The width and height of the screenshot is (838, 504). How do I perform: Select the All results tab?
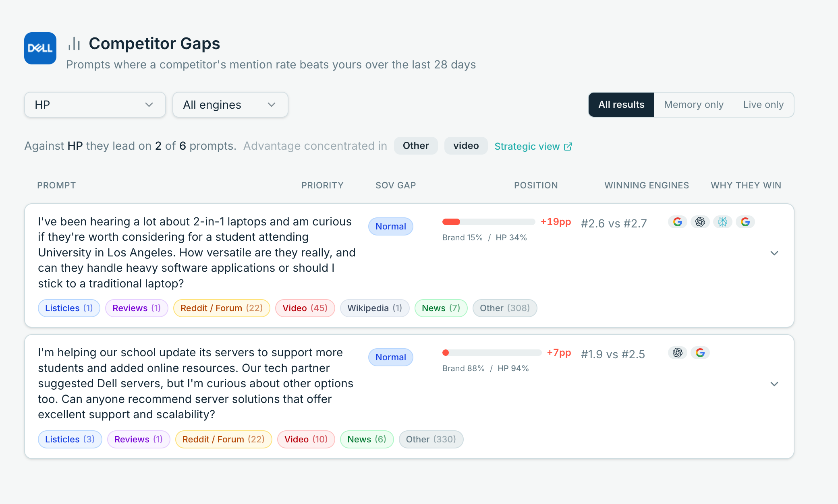pos(621,105)
